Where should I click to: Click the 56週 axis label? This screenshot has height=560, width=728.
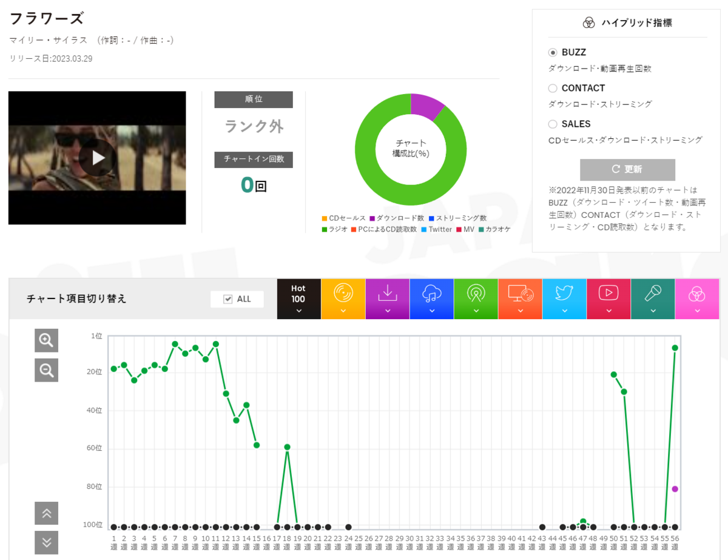(675, 542)
